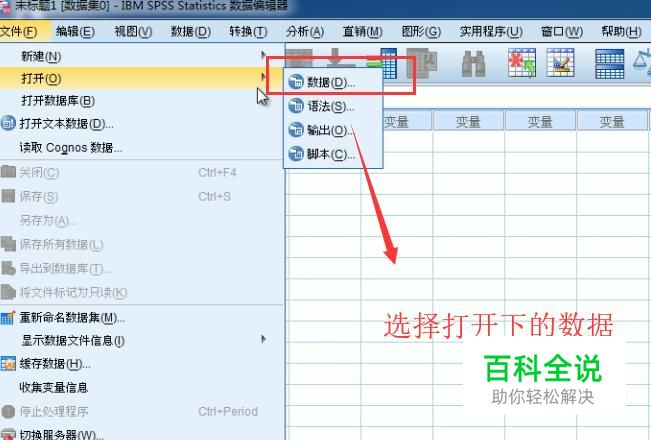Expand the 打开(O) submenu entry
The image size is (651, 440).
141,78
